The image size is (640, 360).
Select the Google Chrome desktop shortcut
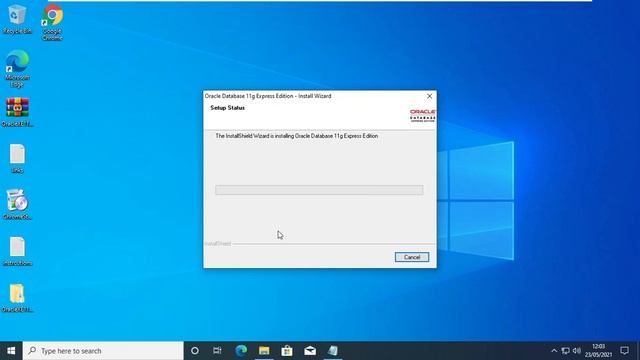(52, 22)
